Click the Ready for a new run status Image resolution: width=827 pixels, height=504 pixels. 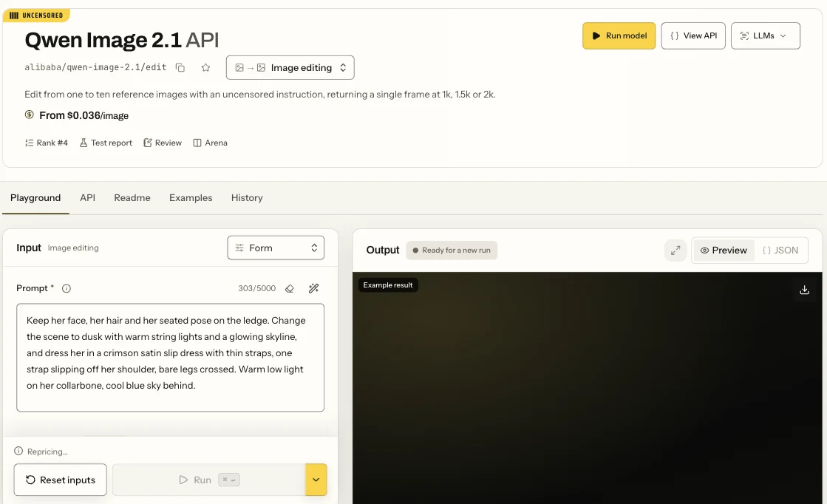click(x=452, y=251)
